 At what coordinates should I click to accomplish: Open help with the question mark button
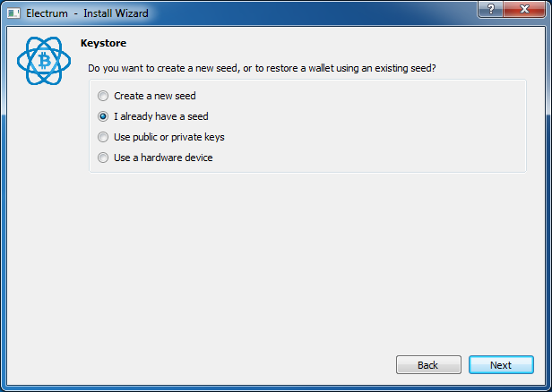click(x=491, y=9)
